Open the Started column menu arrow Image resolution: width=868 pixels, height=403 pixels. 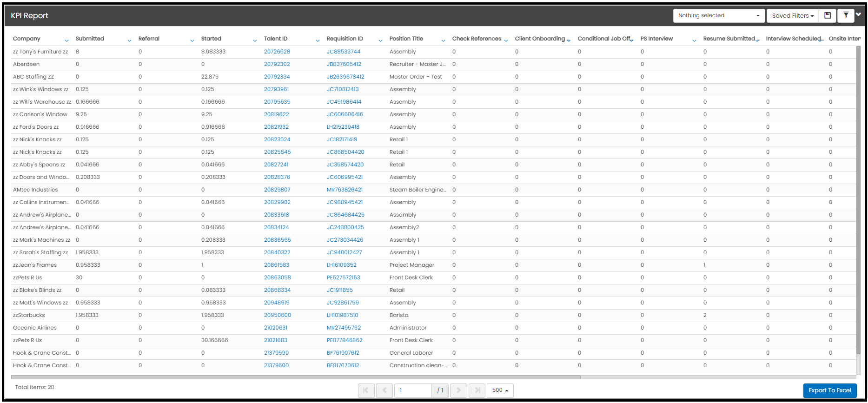255,40
